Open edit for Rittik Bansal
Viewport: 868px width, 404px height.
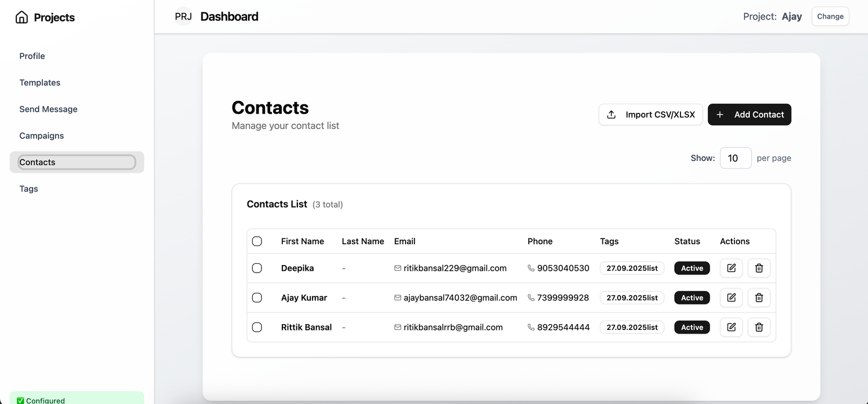(731, 327)
